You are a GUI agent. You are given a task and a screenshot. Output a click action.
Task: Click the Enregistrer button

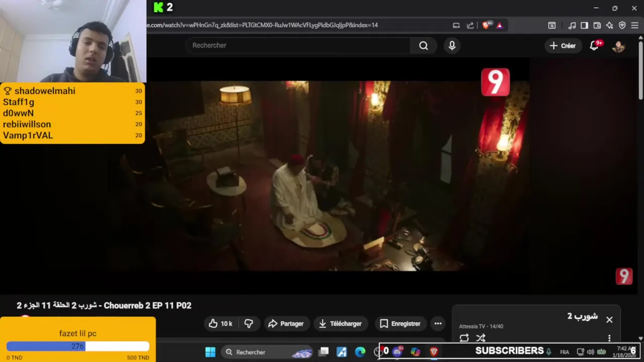click(x=400, y=323)
